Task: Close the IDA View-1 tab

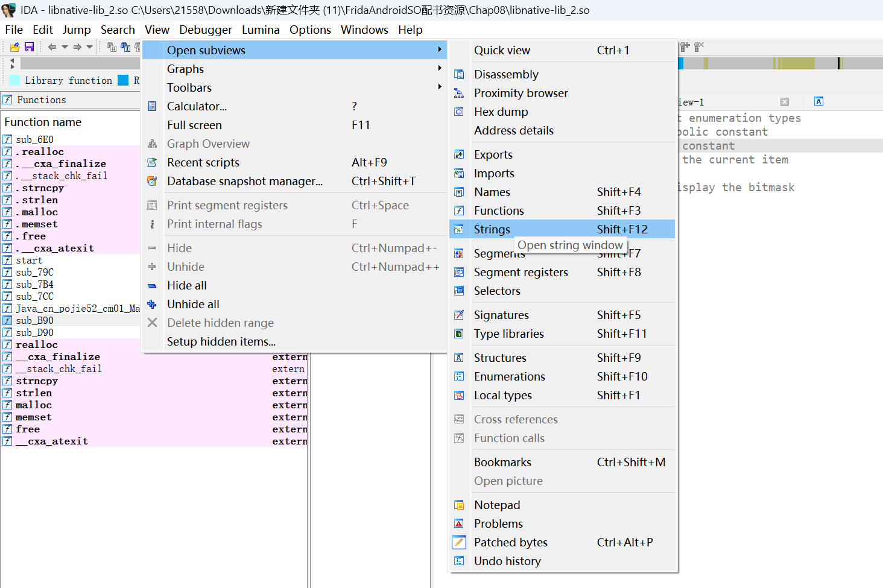Action: click(785, 102)
